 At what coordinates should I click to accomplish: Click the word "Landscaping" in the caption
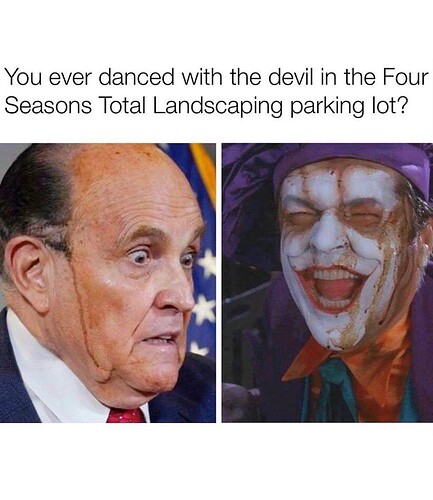coord(217,107)
